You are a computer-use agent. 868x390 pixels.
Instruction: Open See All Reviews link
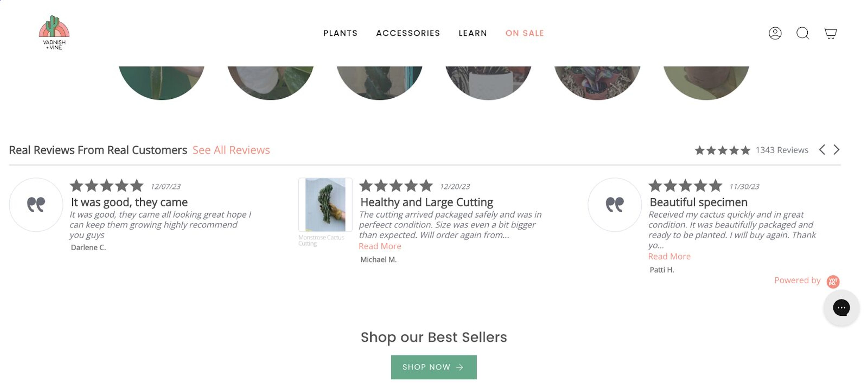231,150
